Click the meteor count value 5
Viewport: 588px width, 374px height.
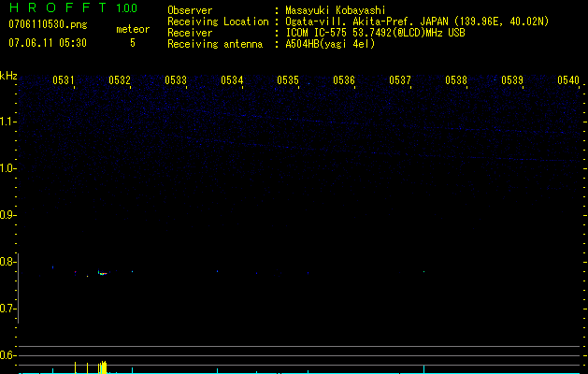tap(133, 43)
